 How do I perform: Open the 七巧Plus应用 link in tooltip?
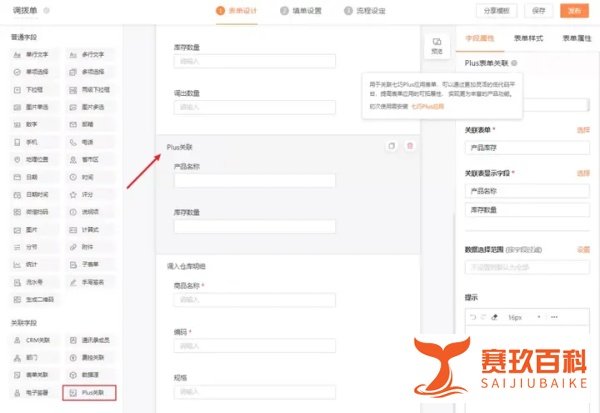coord(428,106)
